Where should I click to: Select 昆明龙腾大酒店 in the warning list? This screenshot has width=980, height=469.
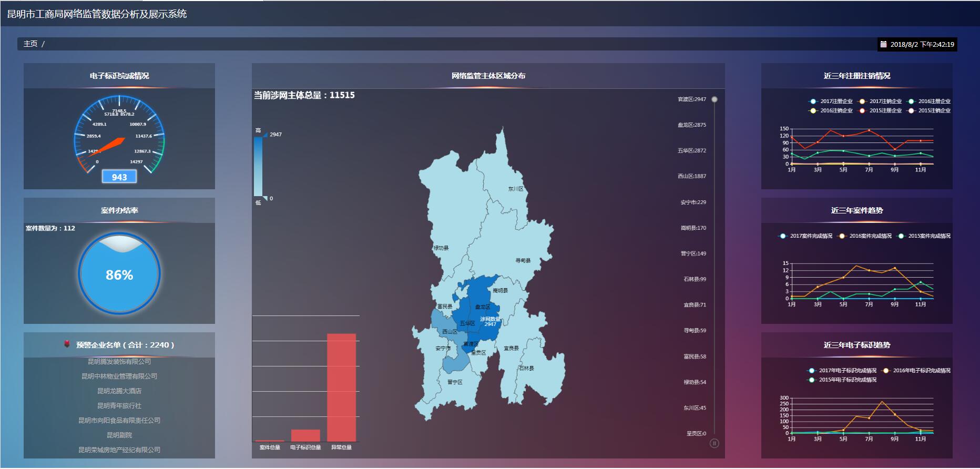tap(119, 391)
